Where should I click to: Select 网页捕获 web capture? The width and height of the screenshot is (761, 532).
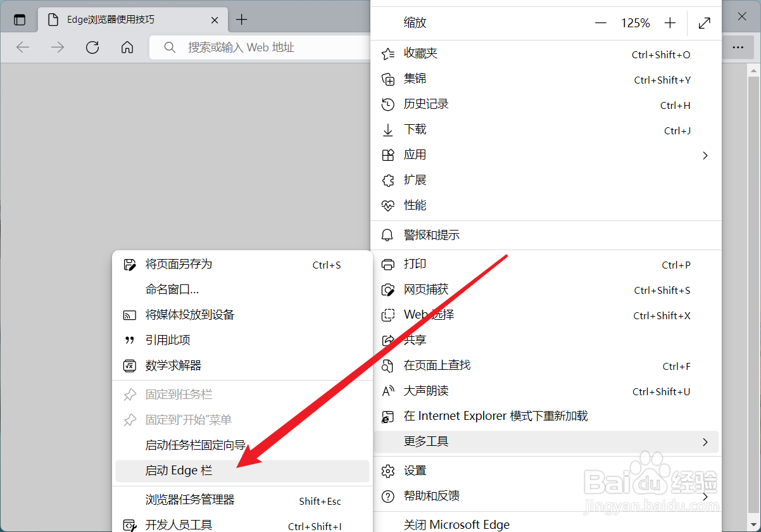coord(546,289)
